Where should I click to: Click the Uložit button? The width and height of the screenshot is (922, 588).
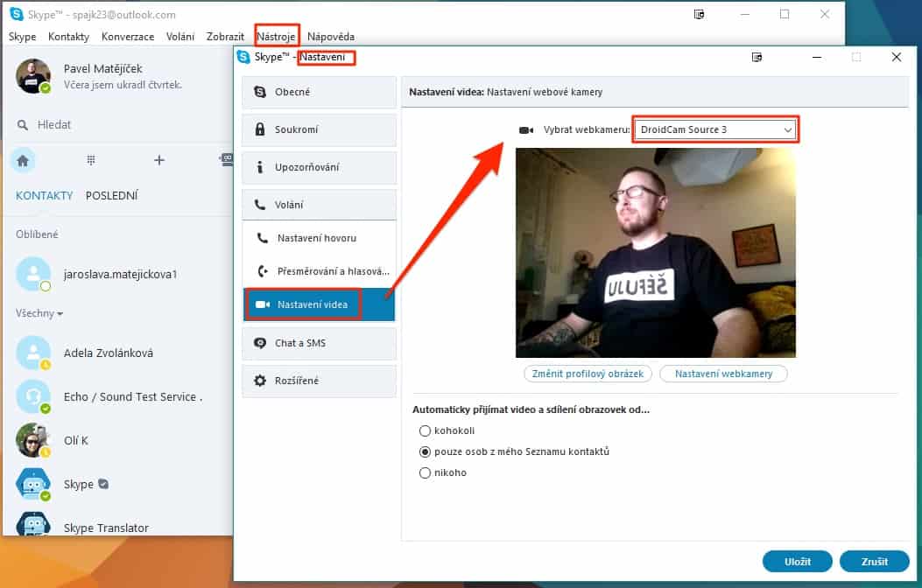click(798, 562)
